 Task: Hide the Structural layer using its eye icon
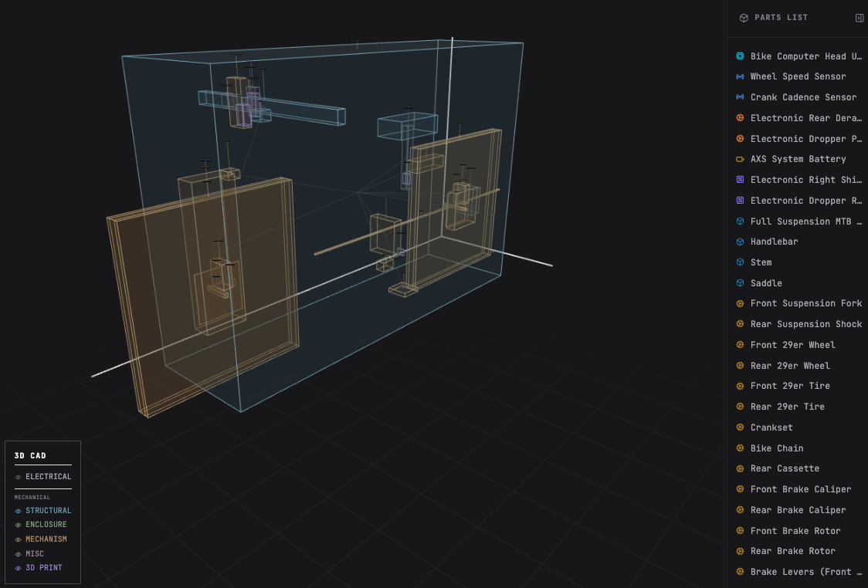(x=19, y=511)
